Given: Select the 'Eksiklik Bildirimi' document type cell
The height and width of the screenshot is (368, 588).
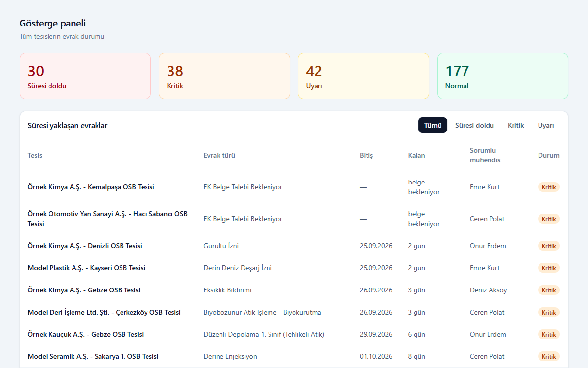Looking at the screenshot, I should [x=228, y=290].
